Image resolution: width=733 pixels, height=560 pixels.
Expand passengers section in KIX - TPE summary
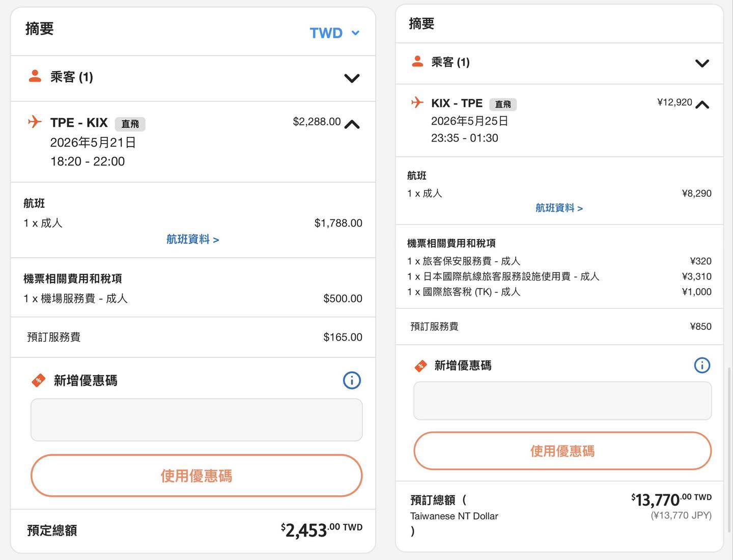coord(702,63)
